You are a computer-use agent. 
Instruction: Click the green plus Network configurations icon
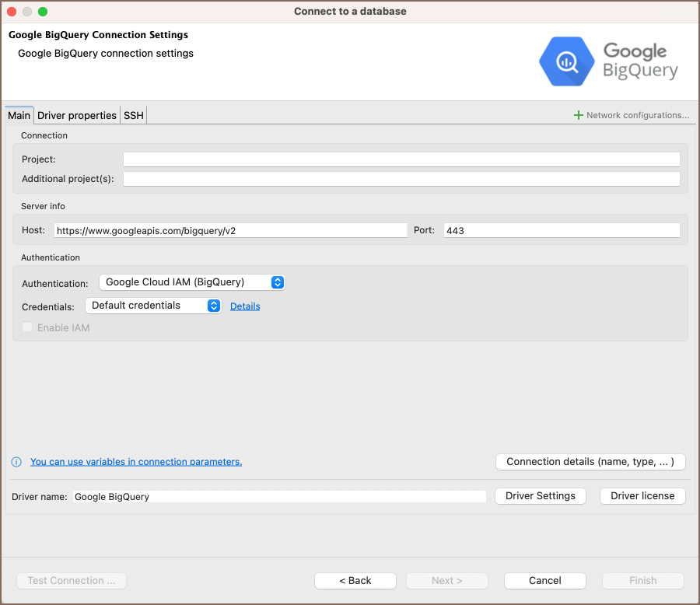(x=578, y=115)
